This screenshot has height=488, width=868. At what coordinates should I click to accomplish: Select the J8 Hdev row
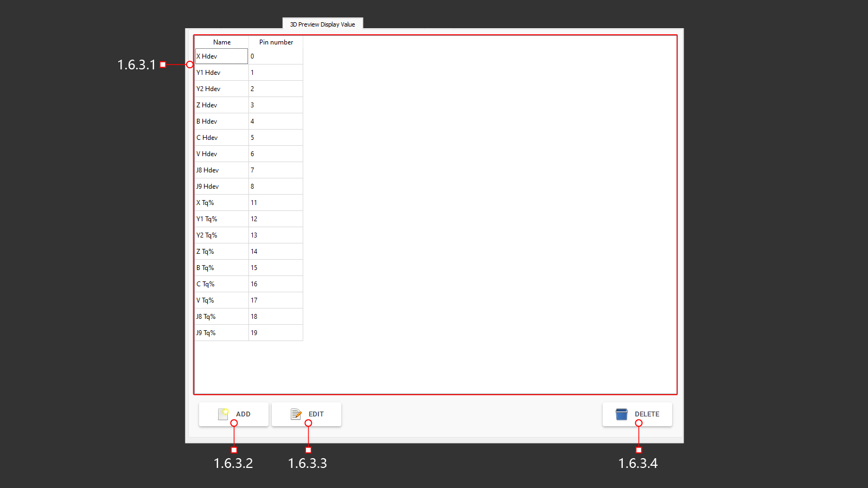click(221, 170)
